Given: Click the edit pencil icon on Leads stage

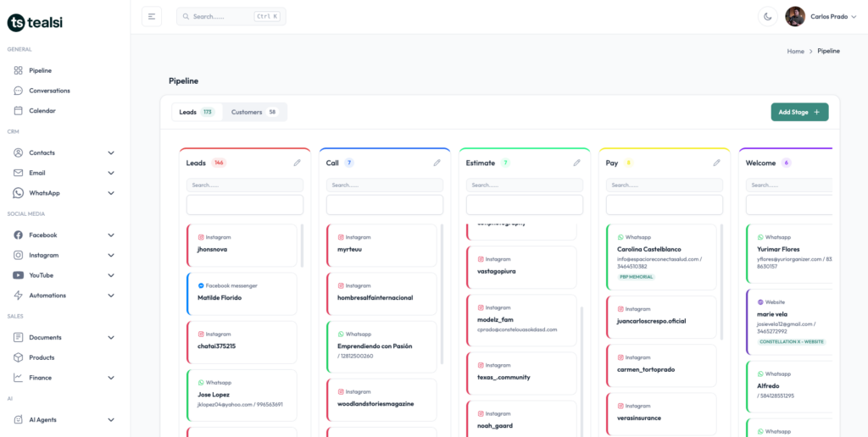Looking at the screenshot, I should point(297,163).
